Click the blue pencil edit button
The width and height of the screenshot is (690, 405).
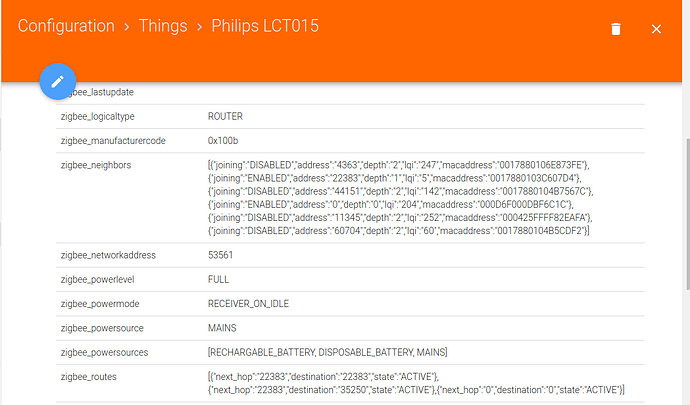[58, 81]
